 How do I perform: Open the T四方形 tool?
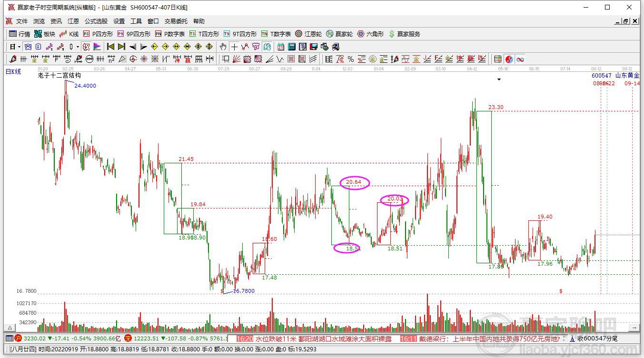[x=204, y=34]
